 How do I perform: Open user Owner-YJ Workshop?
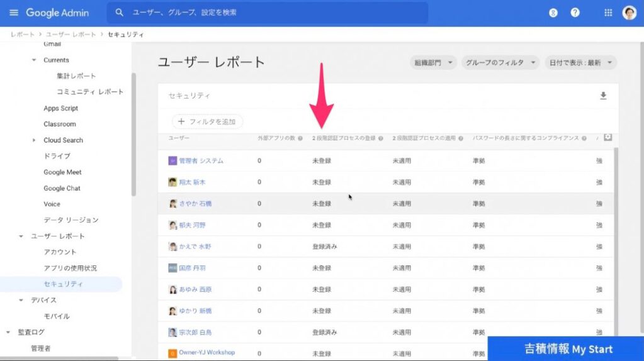(206, 352)
